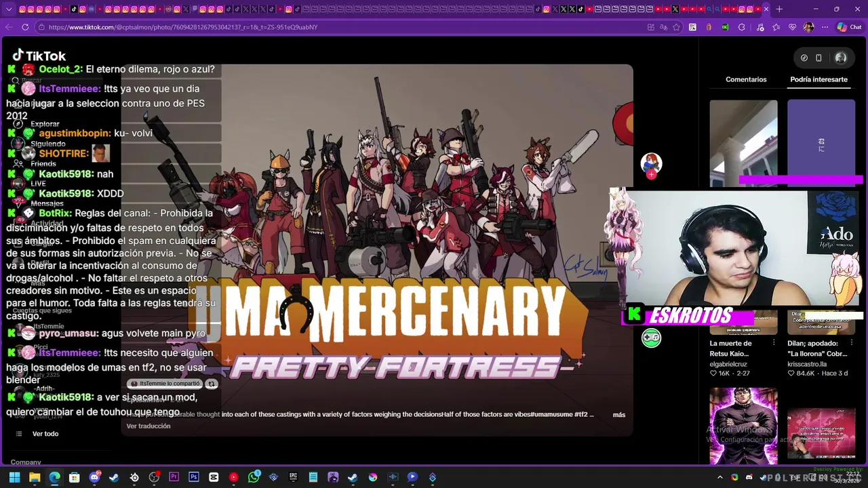868x488 pixels.
Task: Expand 'Ver todo' in the sidebar
Action: pyautogui.click(x=45, y=434)
